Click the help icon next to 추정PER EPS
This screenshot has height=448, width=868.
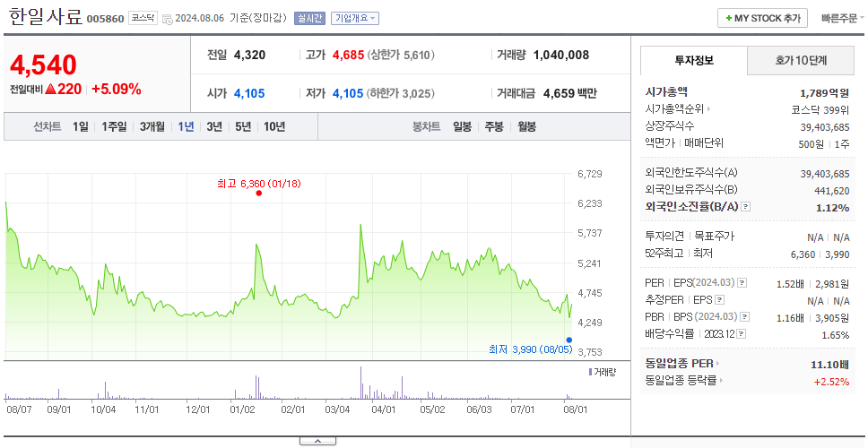pyautogui.click(x=720, y=300)
